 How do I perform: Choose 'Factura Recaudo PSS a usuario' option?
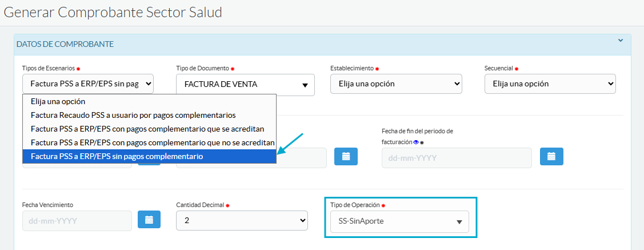(133, 115)
